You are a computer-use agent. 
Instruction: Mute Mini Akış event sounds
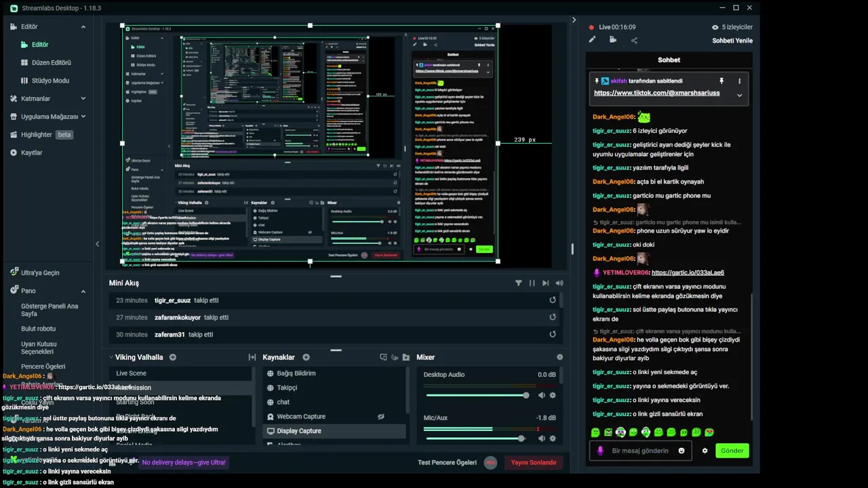tap(559, 283)
